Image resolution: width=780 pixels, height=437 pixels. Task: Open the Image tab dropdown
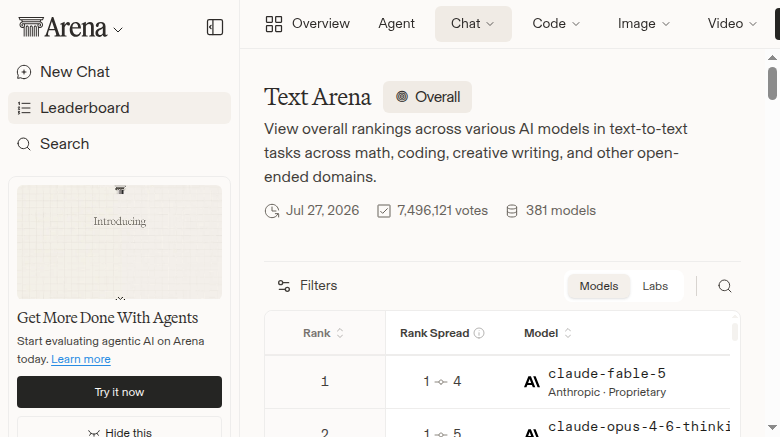point(644,24)
